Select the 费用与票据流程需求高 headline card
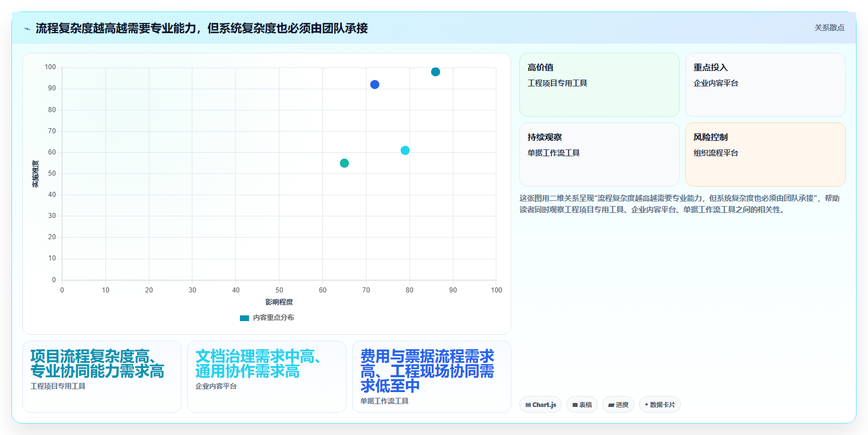This screenshot has width=868, height=435. pos(432,377)
